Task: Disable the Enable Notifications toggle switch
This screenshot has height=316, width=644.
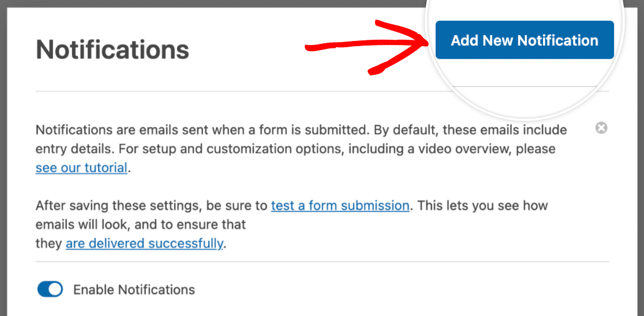Action: [x=50, y=289]
